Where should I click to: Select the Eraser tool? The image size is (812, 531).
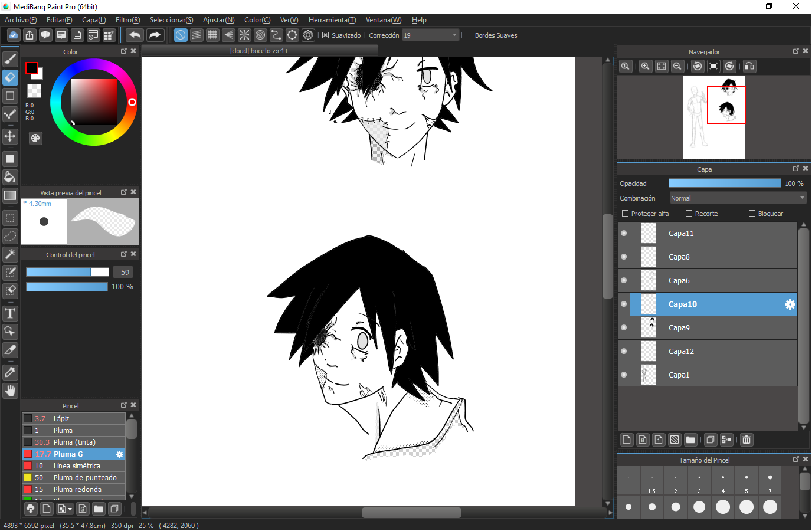click(10, 77)
